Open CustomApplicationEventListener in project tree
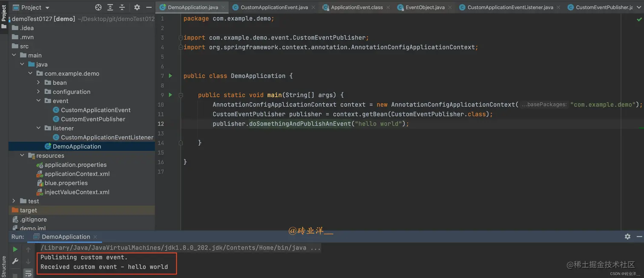The width and height of the screenshot is (644, 278). [81, 137]
